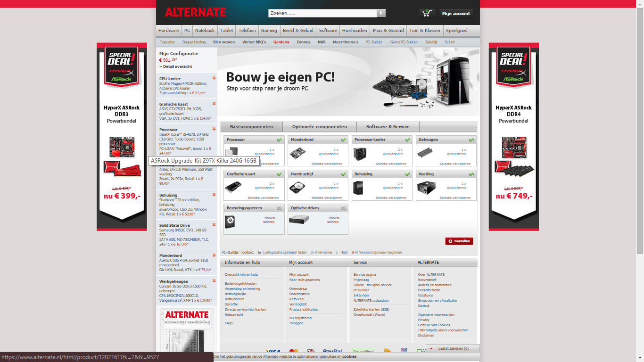Open the Tuin & Klussen menu

tap(425, 31)
